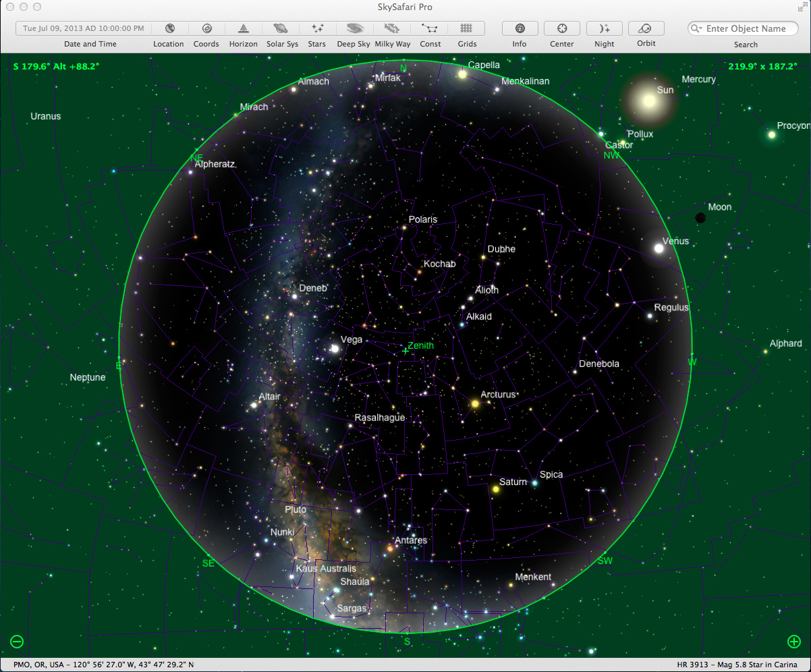Toggle constellation lines with Const
The width and height of the screenshot is (811, 672).
(x=430, y=28)
